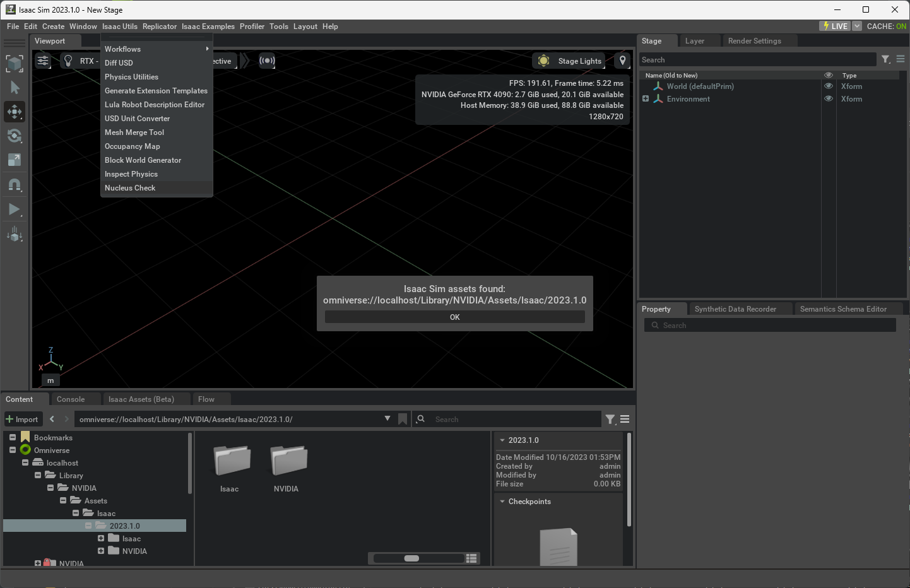
Task: Go forward in the Content browser
Action: tap(66, 419)
